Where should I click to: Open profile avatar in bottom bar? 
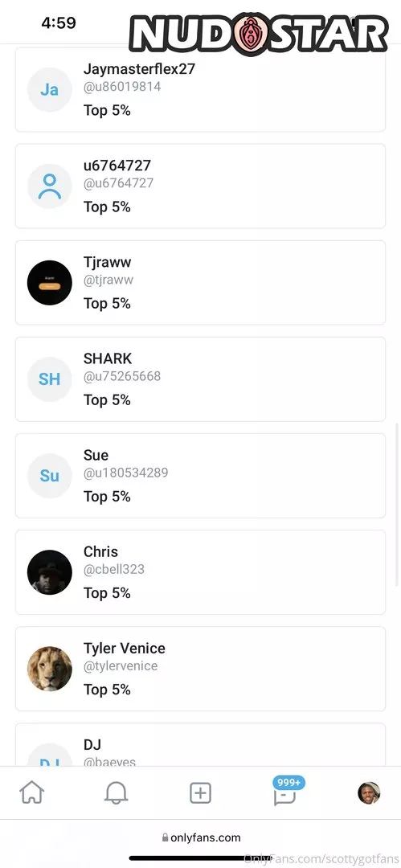coord(369,792)
